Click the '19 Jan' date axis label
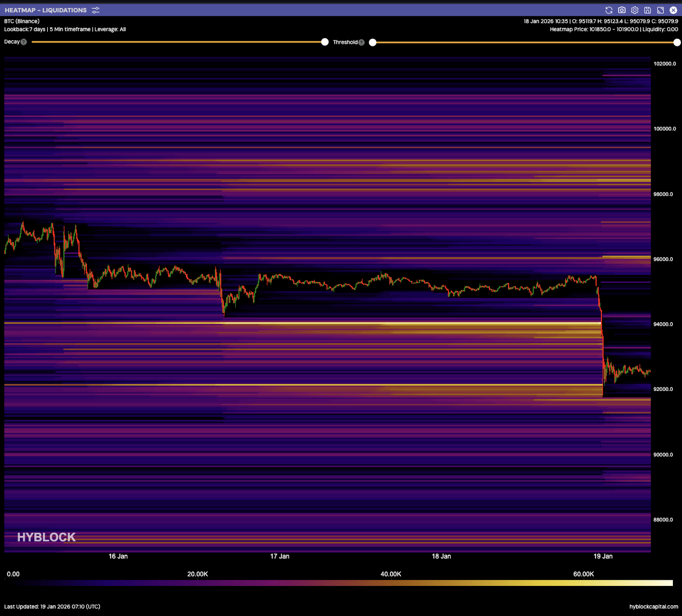This screenshot has height=616, width=682. pyautogui.click(x=603, y=556)
